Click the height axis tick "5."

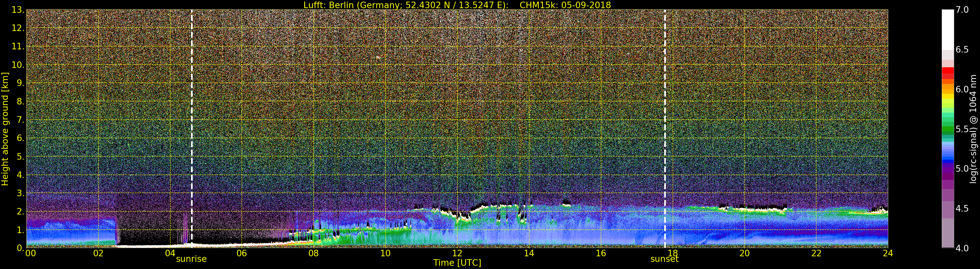tap(20, 156)
